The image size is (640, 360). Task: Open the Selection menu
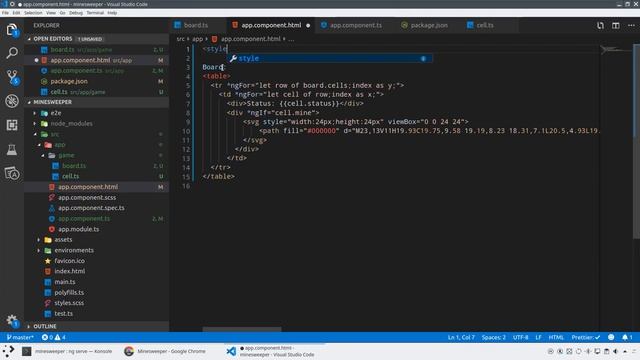[33, 13]
